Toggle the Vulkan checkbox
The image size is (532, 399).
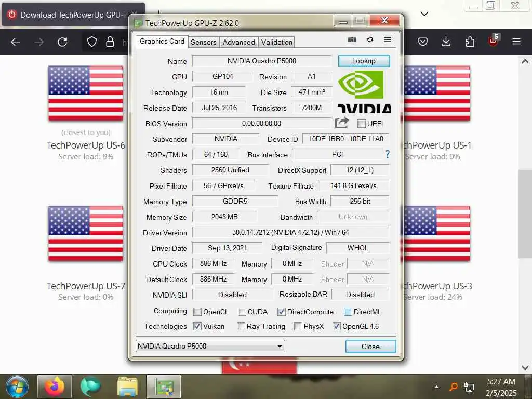point(197,326)
